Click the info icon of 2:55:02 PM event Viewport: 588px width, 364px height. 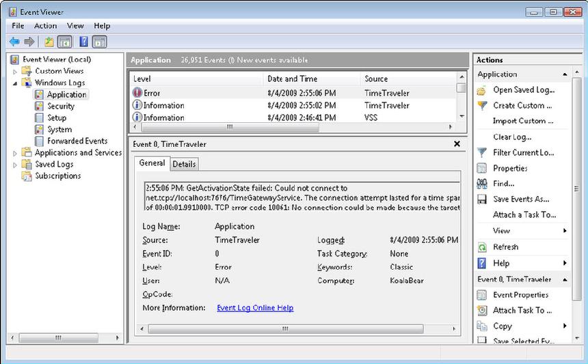point(137,105)
